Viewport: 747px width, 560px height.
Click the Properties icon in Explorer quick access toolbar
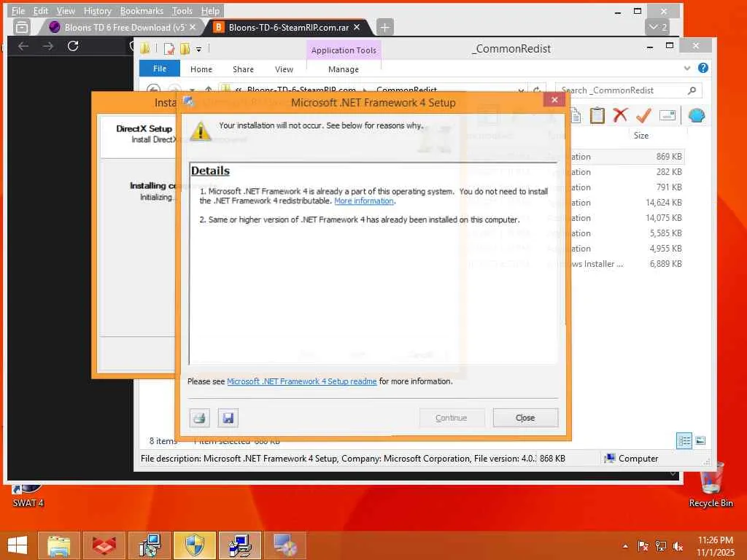click(x=169, y=49)
